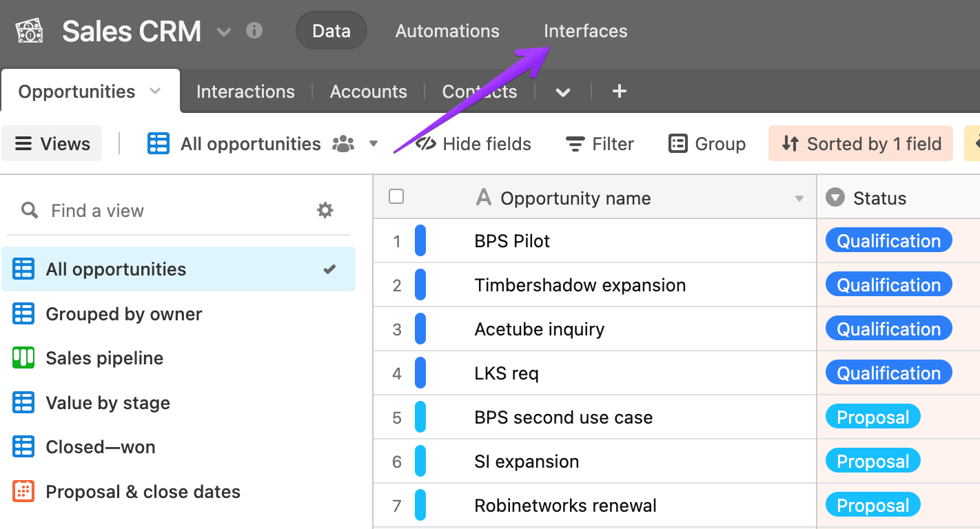This screenshot has width=980, height=529.
Task: Open Opportunity name column dropdown arrow
Action: point(799,199)
